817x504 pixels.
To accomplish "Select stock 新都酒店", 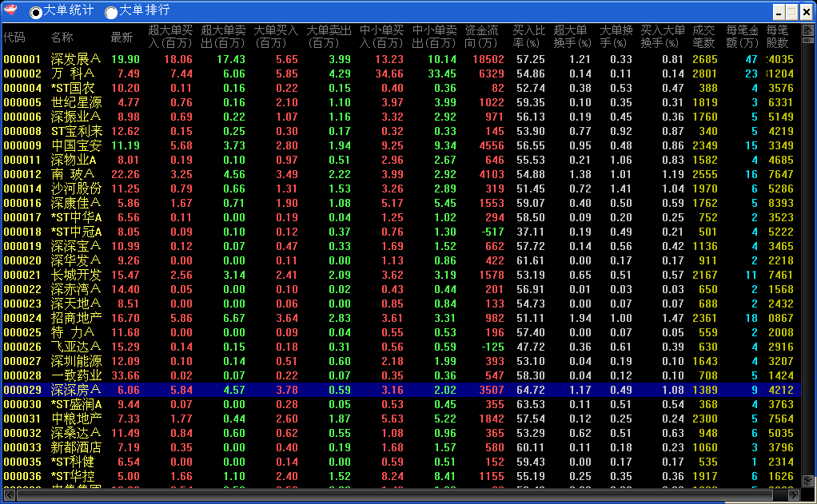I will point(76,447).
